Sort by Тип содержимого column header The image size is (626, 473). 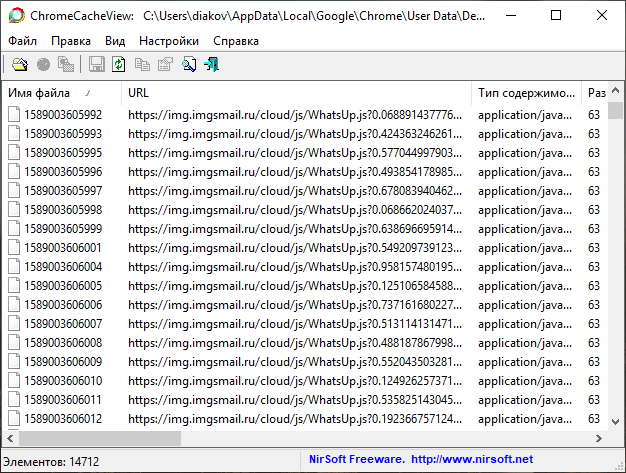(x=526, y=93)
